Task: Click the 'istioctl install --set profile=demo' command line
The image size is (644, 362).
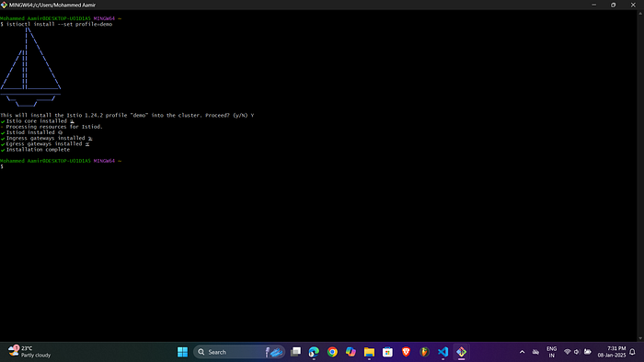Action: pyautogui.click(x=56, y=24)
